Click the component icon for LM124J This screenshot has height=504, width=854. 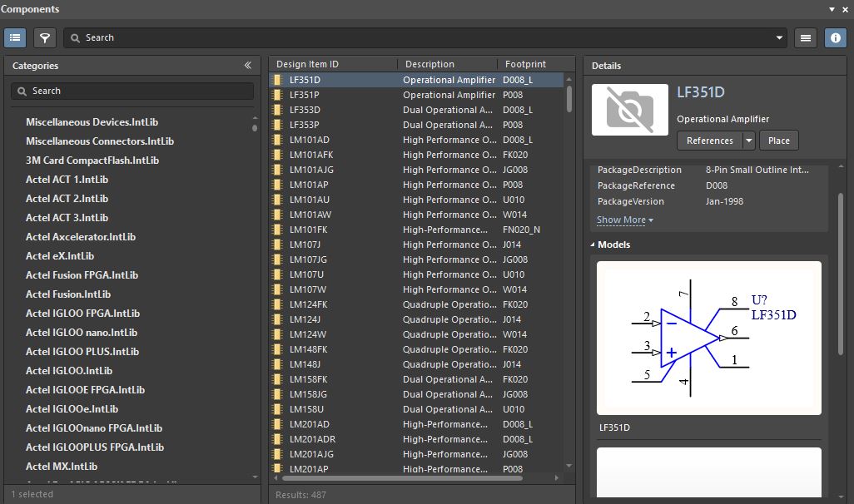coord(277,319)
